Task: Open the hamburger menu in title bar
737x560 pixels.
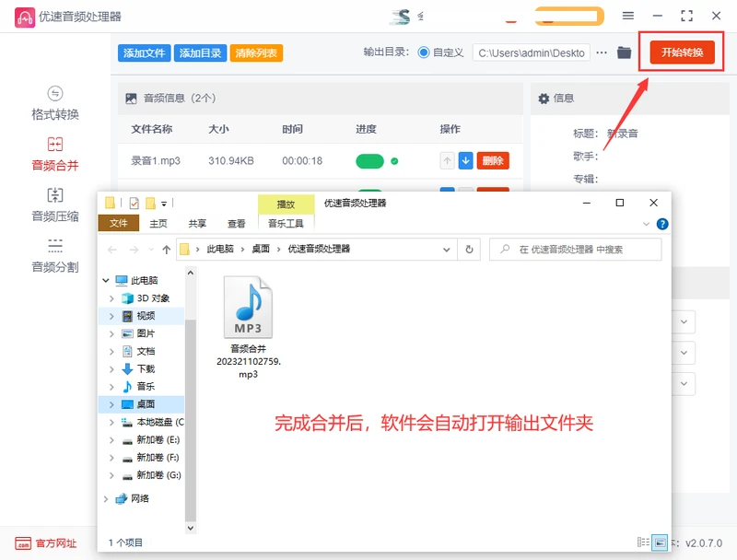Action: [x=628, y=16]
